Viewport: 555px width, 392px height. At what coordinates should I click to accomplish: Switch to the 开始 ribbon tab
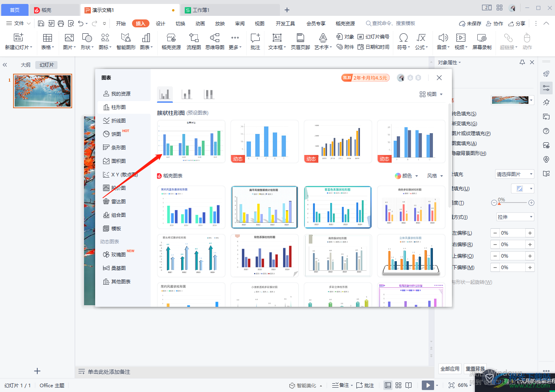[x=121, y=23]
